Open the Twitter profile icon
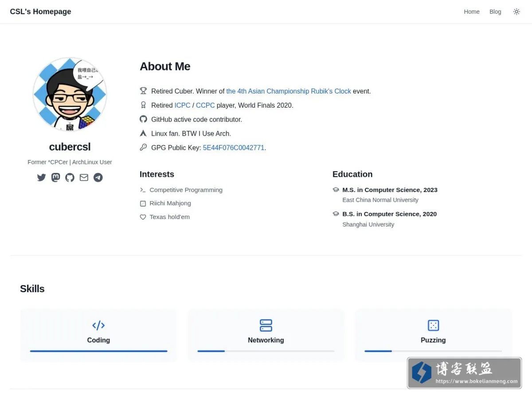This screenshot has height=399, width=532. coord(42,178)
